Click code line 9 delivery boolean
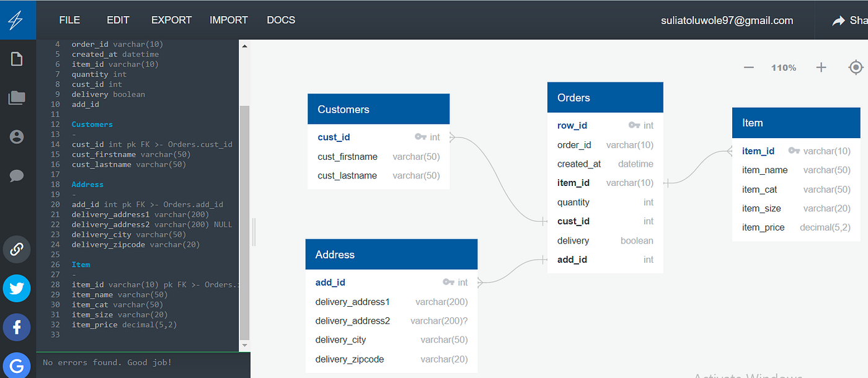 (108, 94)
